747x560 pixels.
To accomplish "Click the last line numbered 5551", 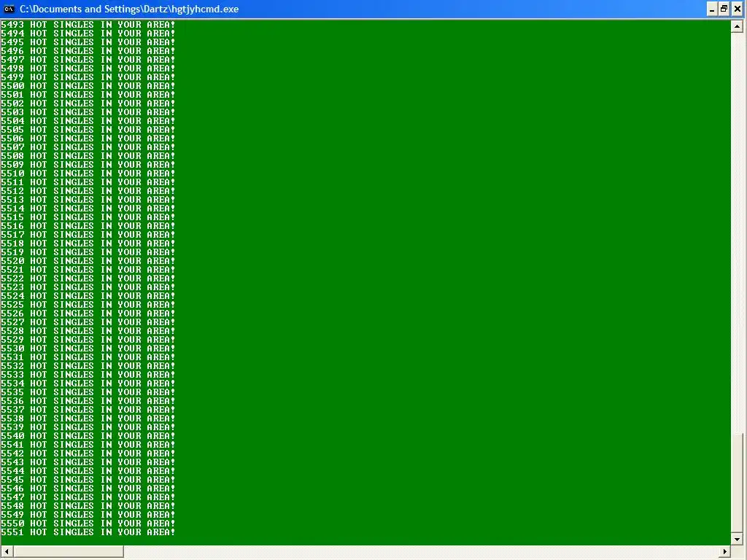I will [x=88, y=532].
